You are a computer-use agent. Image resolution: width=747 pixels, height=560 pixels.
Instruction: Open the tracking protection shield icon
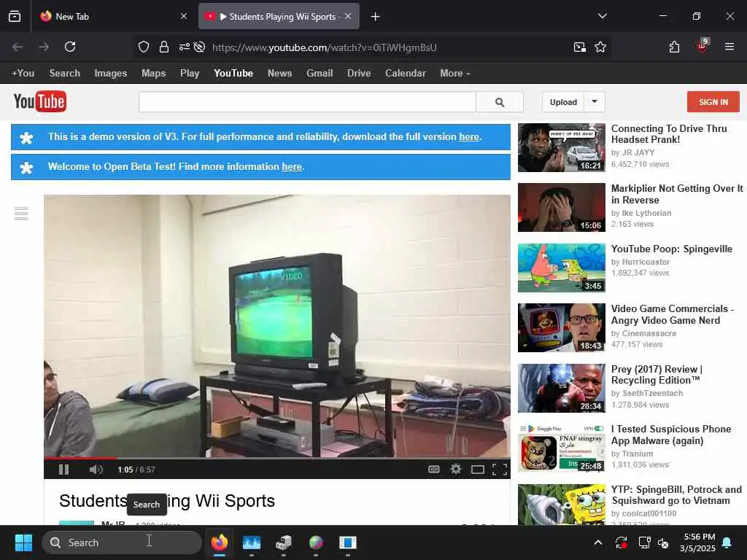coord(144,47)
